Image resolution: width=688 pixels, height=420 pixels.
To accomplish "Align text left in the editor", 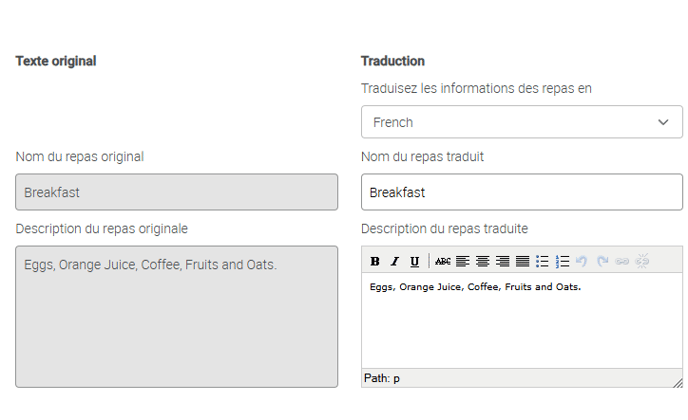I will [462, 261].
